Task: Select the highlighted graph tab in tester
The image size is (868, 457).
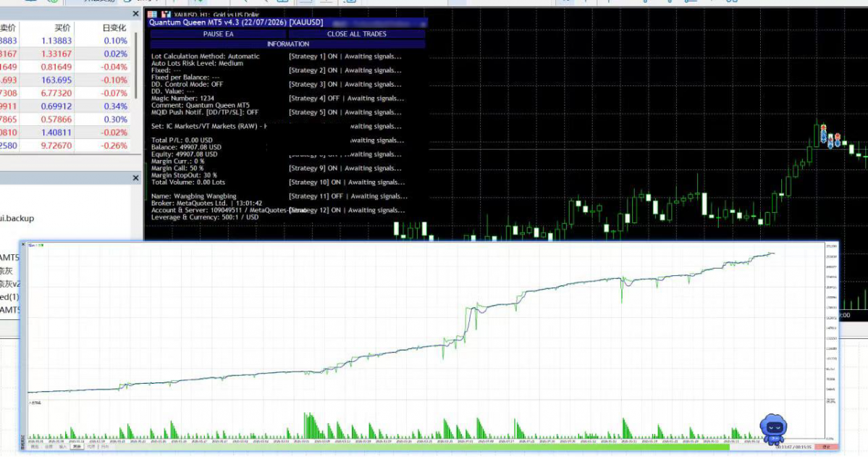Action: (x=77, y=446)
